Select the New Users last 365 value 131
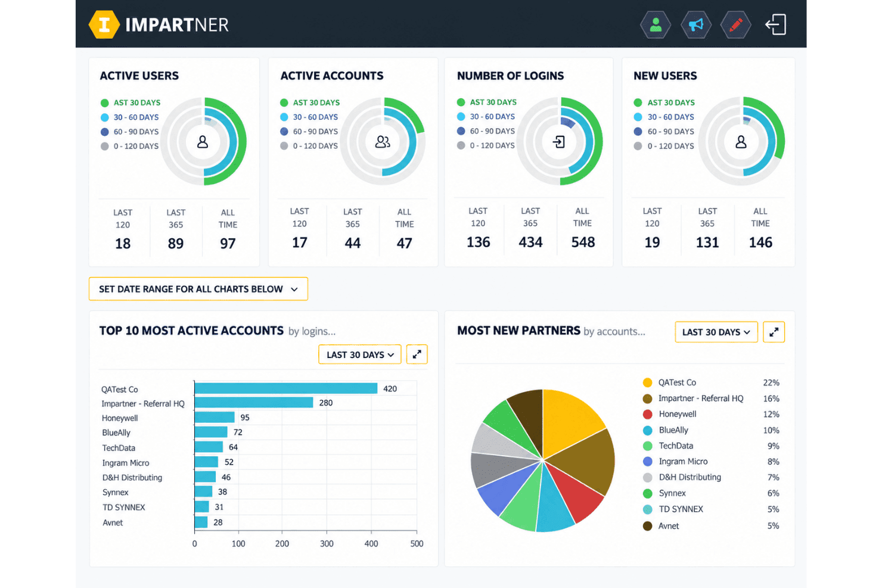The width and height of the screenshot is (882, 588). coord(707,242)
